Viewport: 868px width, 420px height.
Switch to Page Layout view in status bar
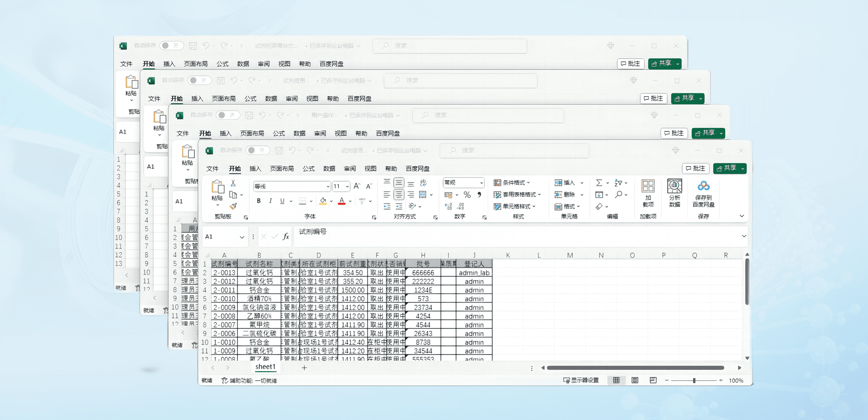pyautogui.click(x=635, y=380)
